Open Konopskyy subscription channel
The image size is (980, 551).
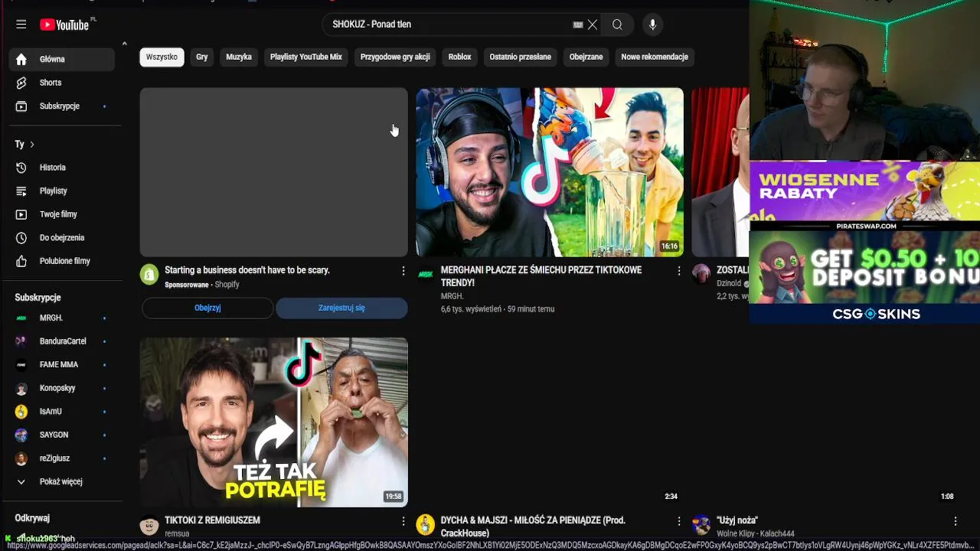point(62,388)
